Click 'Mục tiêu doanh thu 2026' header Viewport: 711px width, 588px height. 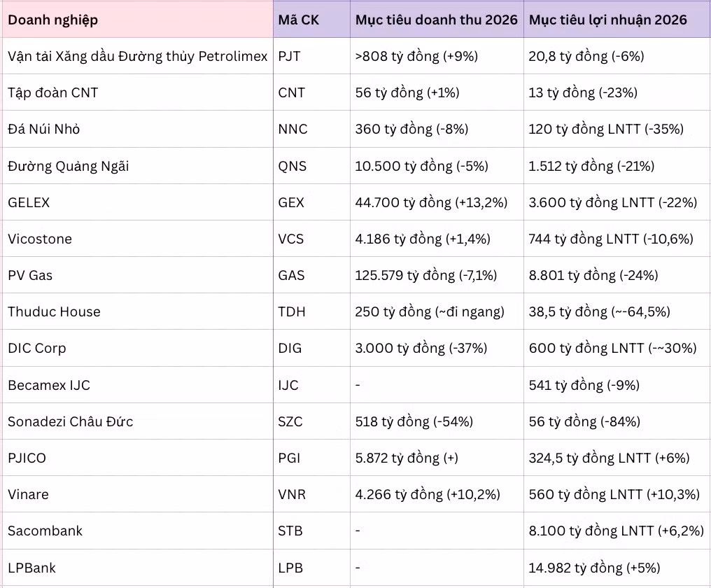pyautogui.click(x=436, y=20)
